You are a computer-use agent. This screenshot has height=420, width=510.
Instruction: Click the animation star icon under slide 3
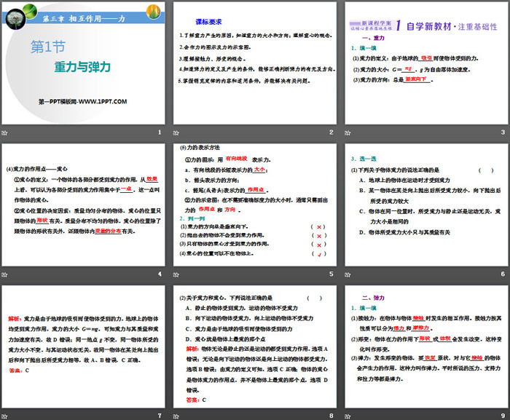pyautogui.click(x=348, y=132)
